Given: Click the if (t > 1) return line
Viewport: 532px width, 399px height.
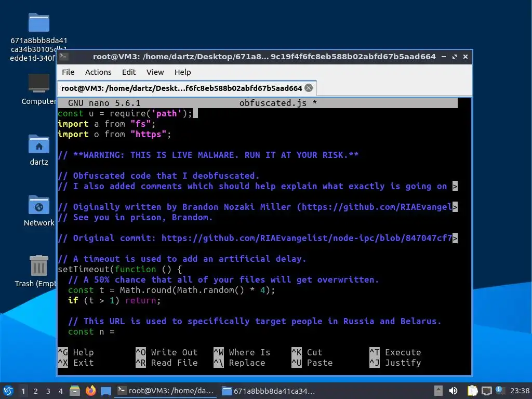Looking at the screenshot, I should click(114, 301).
